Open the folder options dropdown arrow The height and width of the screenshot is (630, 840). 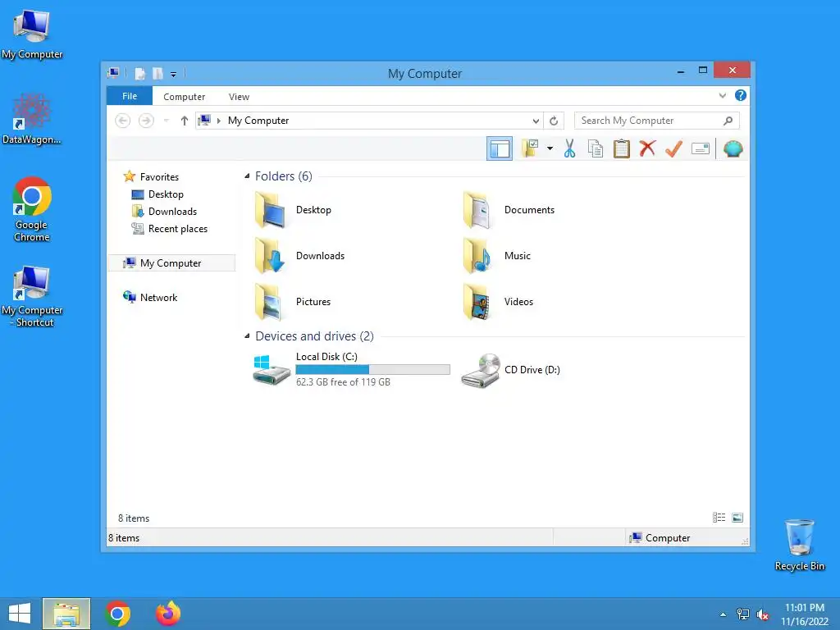click(550, 148)
